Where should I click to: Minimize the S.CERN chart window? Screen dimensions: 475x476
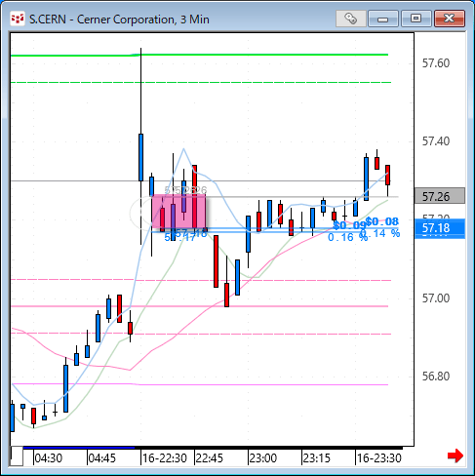click(x=383, y=19)
